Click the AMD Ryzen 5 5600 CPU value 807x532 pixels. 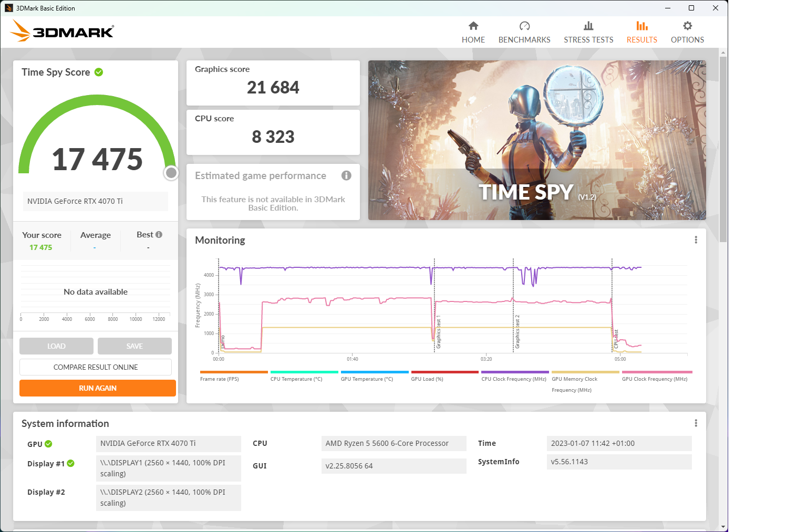[x=394, y=443]
